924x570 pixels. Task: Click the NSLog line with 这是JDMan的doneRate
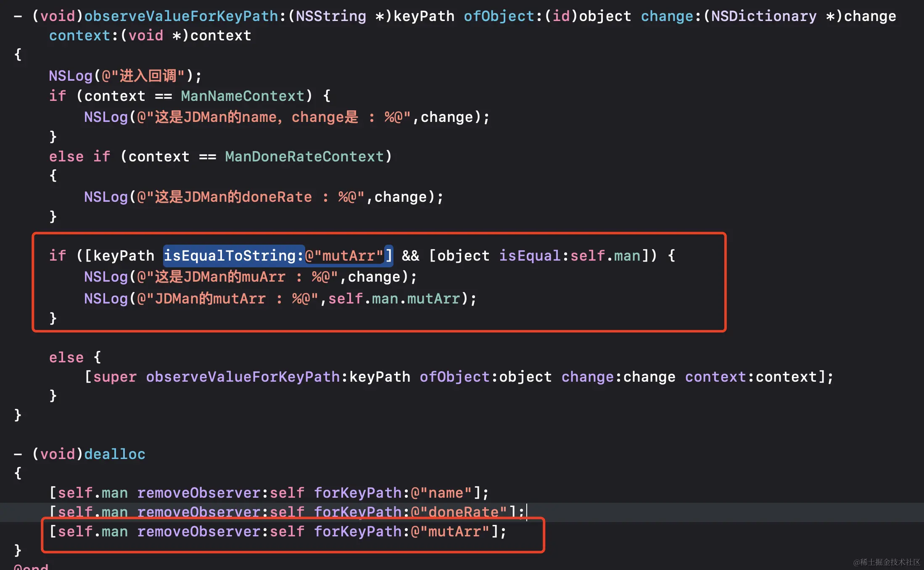click(x=263, y=197)
